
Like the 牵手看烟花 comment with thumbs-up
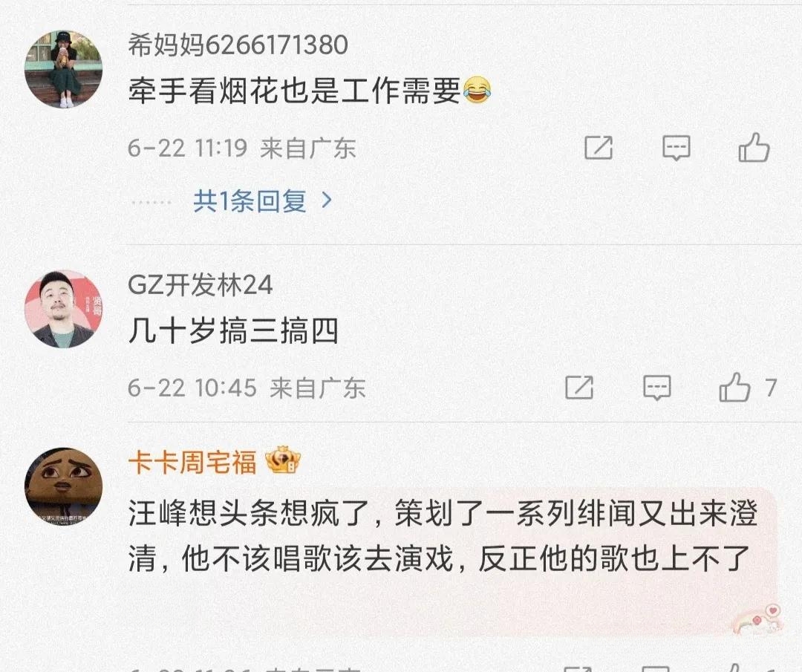point(754,147)
